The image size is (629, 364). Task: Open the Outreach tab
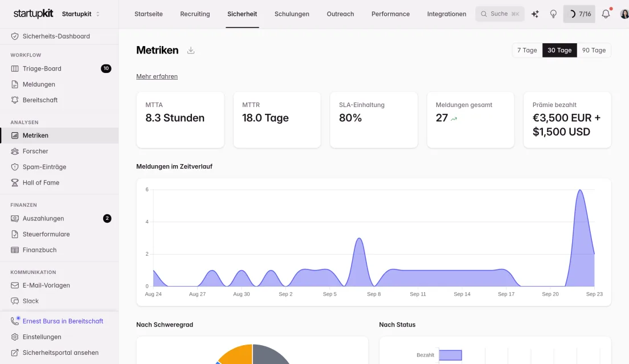point(340,14)
